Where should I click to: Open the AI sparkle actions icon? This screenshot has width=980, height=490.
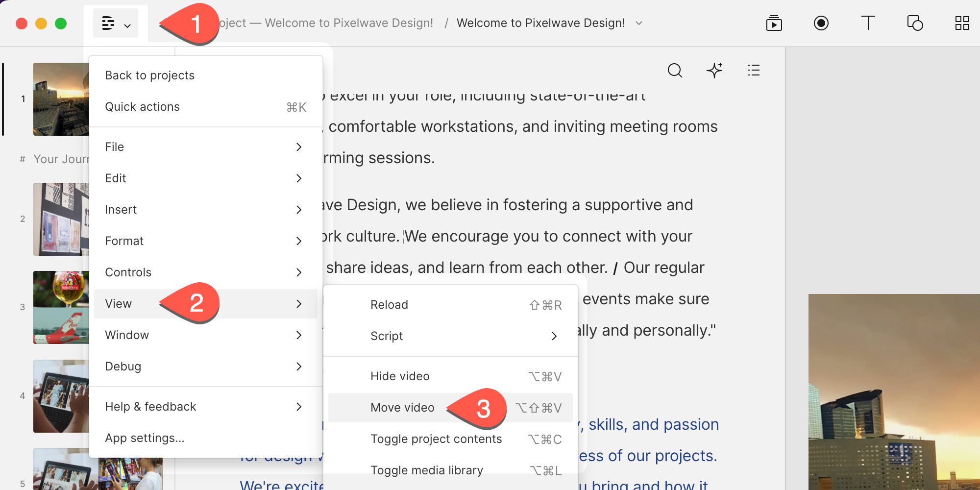click(x=714, y=71)
